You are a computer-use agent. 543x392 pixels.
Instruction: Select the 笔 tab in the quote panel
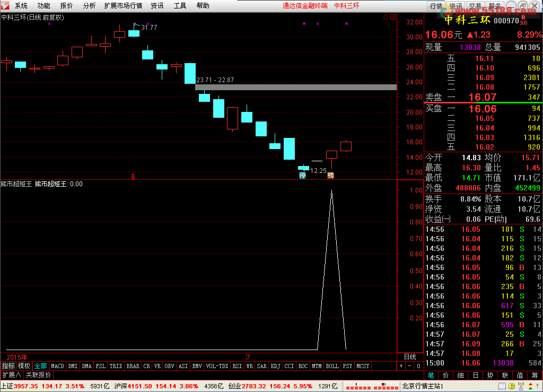click(431, 375)
